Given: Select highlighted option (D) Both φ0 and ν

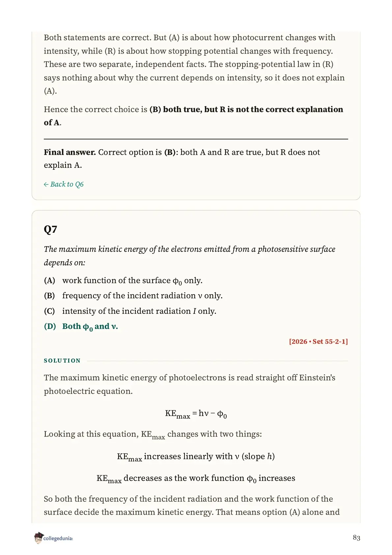Looking at the screenshot, I should click(x=81, y=326).
